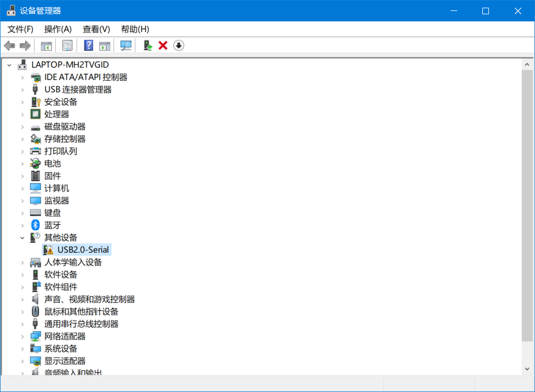Open the 文件(F) menu

tap(20, 30)
